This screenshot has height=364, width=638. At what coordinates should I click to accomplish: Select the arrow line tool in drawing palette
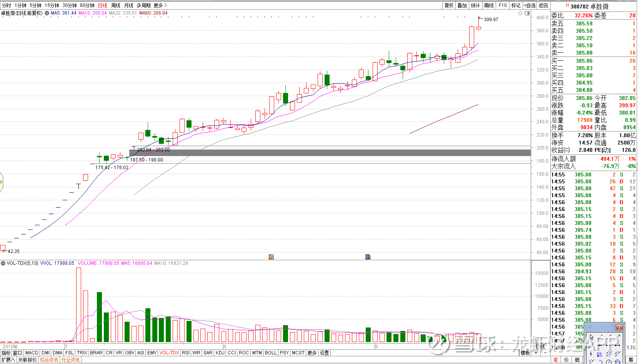tap(618, 337)
